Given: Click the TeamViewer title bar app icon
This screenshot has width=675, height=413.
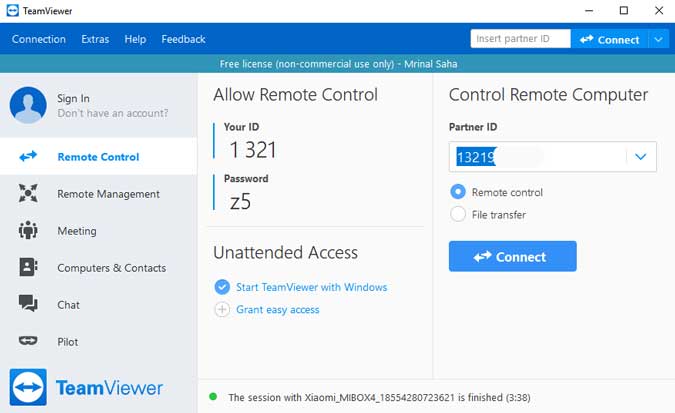Looking at the screenshot, I should pos(12,11).
